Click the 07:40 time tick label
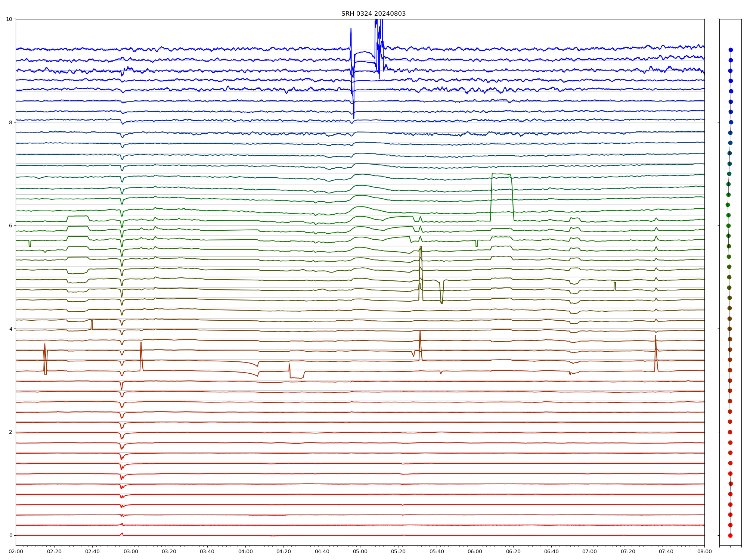The height and width of the screenshot is (560, 747). tap(666, 551)
